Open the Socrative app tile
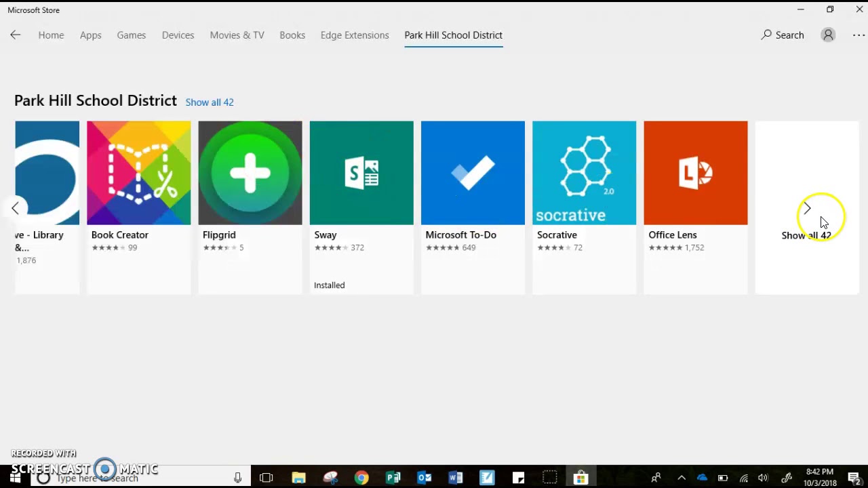 coord(584,207)
